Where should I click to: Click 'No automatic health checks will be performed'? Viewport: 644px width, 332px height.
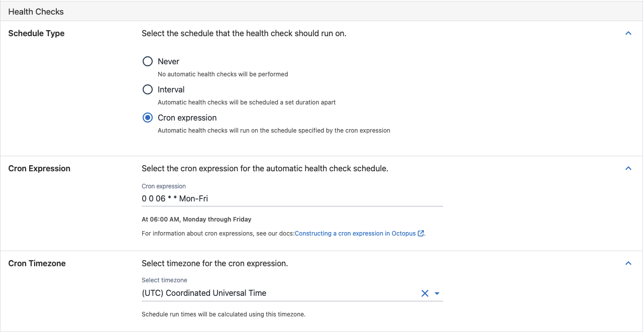(223, 74)
